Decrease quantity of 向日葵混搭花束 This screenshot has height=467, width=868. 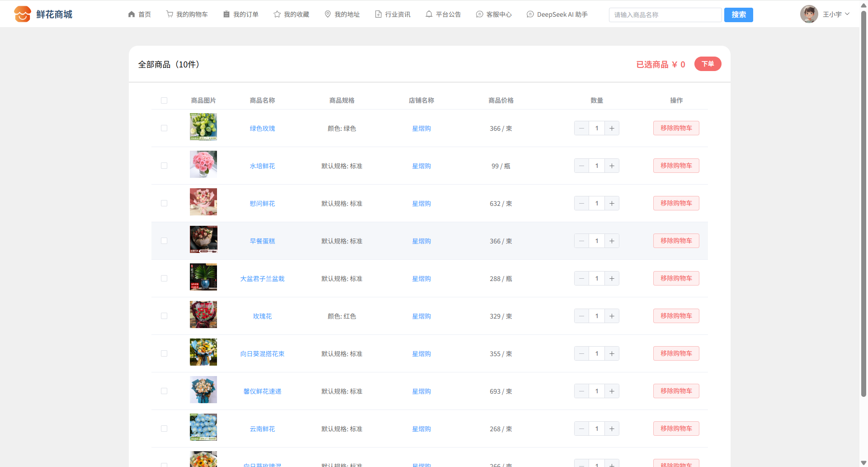point(581,353)
